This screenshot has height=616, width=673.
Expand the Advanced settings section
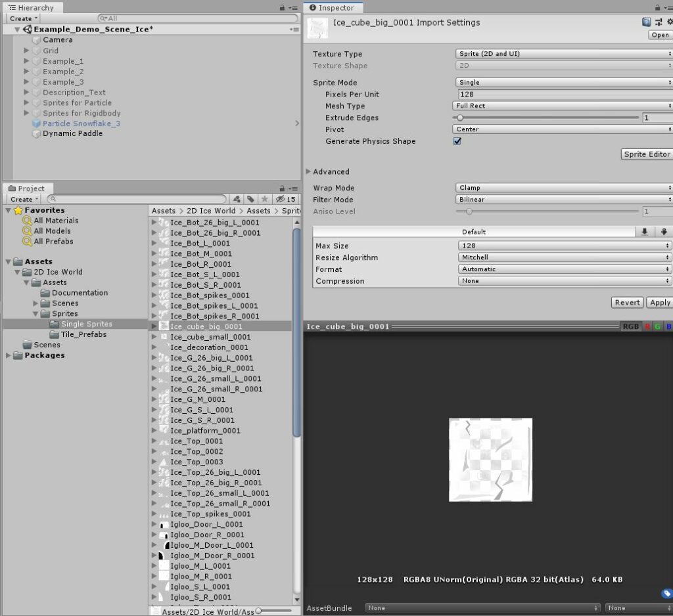click(309, 172)
